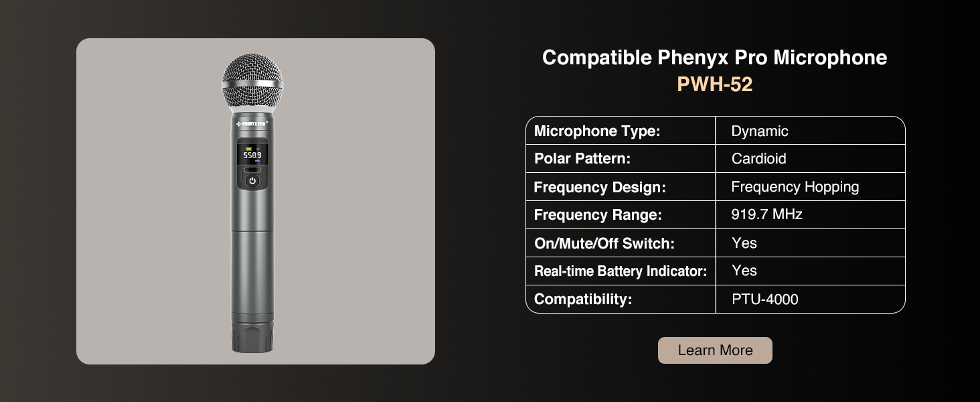Click the "Polar Pattern:" row label
This screenshot has height=402, width=980.
point(582,159)
